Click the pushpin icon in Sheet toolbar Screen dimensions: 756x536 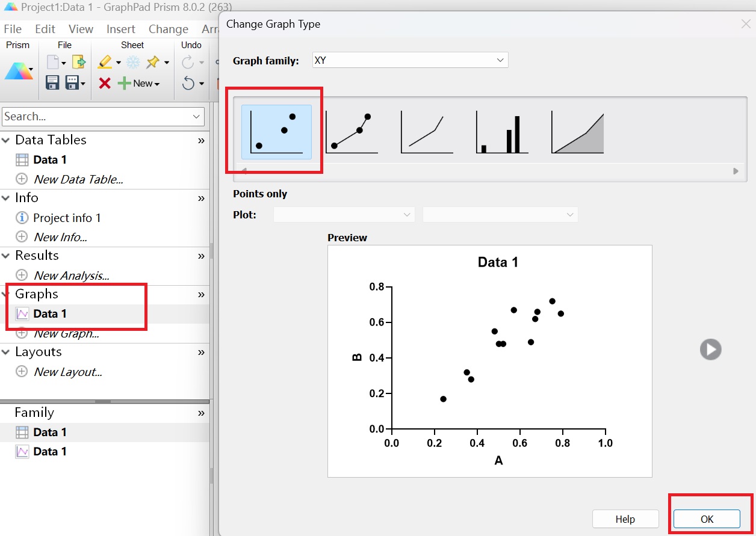[153, 62]
